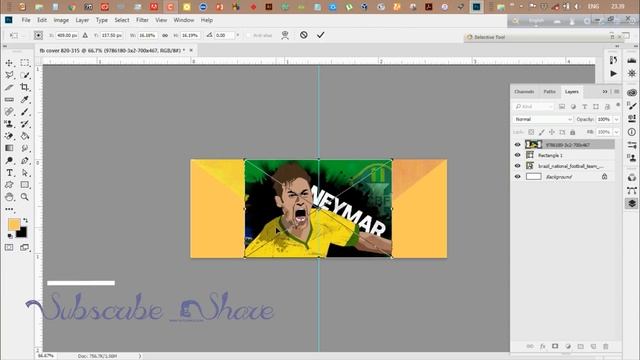This screenshot has width=640, height=360.
Task: Cancel the transform with the no-entry icon
Action: (303, 35)
